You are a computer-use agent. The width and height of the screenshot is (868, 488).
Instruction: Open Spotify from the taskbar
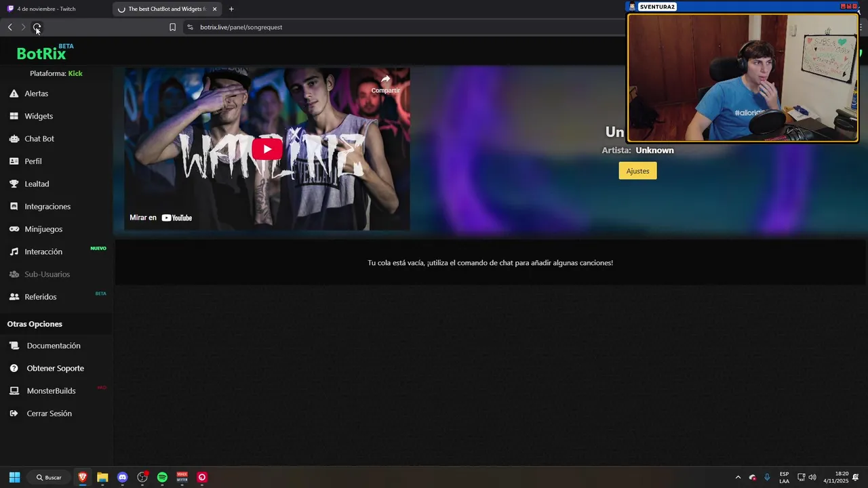coord(162,477)
